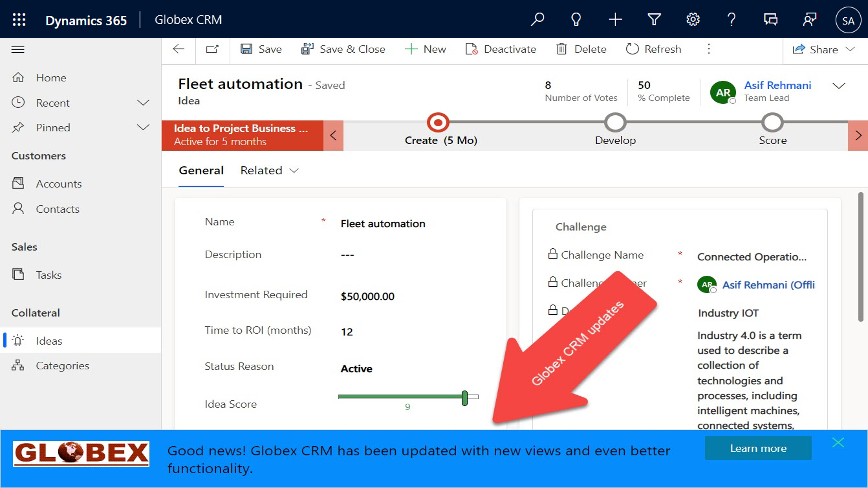The height and width of the screenshot is (488, 868).
Task: Expand the Recent chevron
Action: click(143, 103)
